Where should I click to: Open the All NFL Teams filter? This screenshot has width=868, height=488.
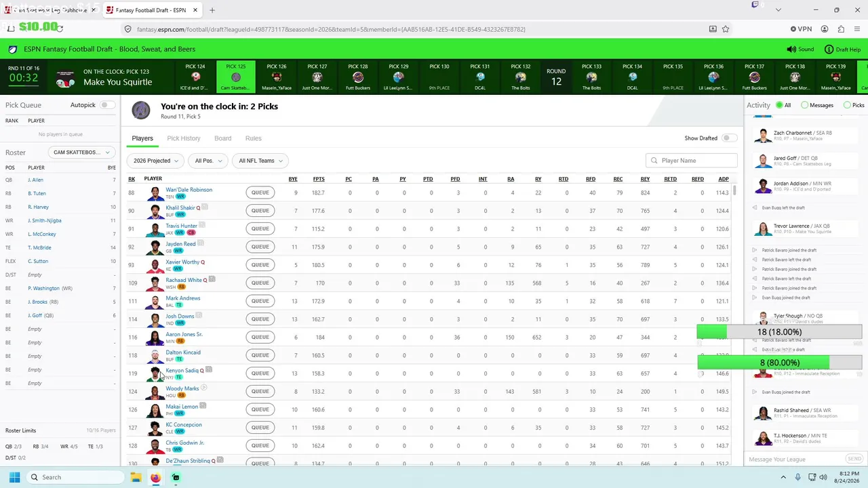point(260,161)
